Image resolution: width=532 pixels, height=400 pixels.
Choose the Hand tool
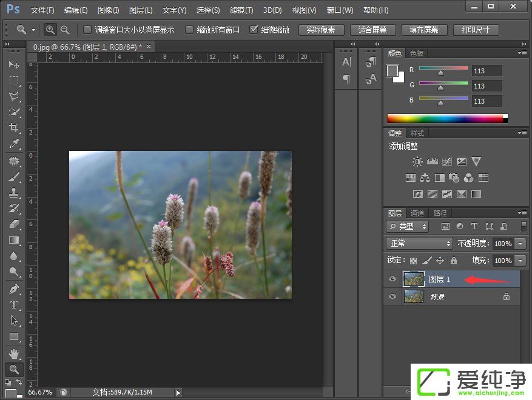(14, 354)
